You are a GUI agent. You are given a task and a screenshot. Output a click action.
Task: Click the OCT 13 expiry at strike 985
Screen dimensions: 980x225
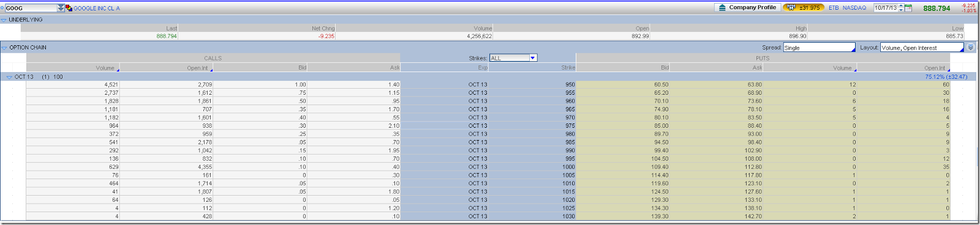point(478,142)
